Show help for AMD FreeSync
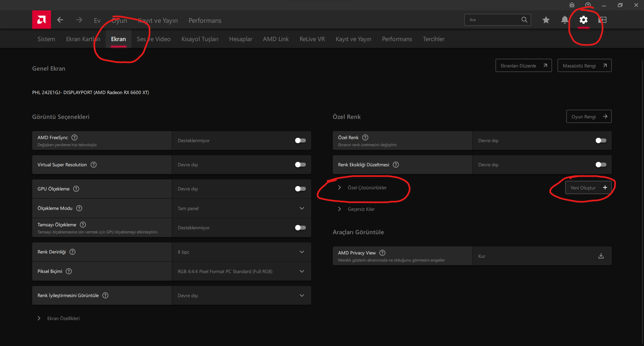 (x=74, y=137)
